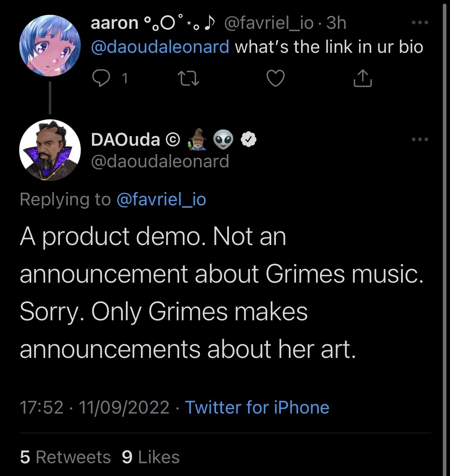
Task: Retweet aaron's tweet
Action: [188, 78]
